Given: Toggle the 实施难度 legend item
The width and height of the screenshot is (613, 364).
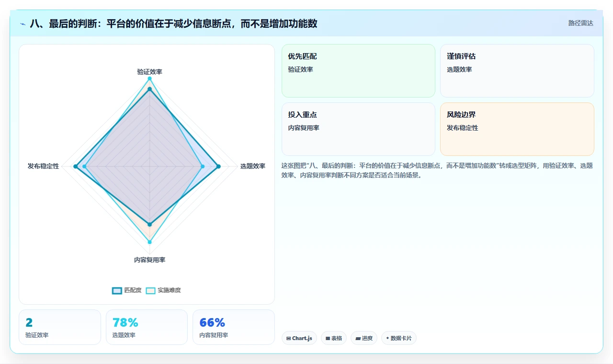Looking at the screenshot, I should [163, 290].
